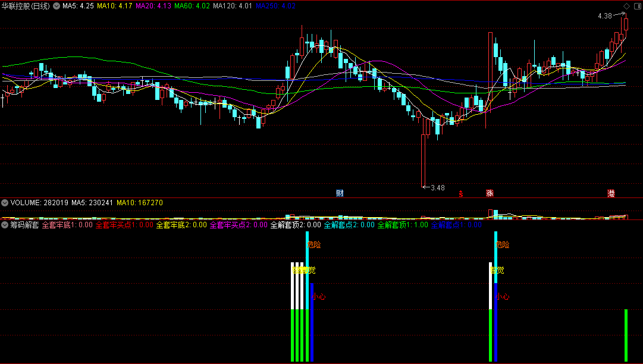Click the volume MA10: 167270 label
The height and width of the screenshot is (364, 643).
pos(139,203)
